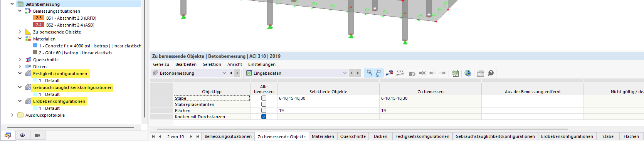Click the Ausdruckprotokolle folder icon
The width and height of the screenshot is (644, 141).
coord(20,115)
